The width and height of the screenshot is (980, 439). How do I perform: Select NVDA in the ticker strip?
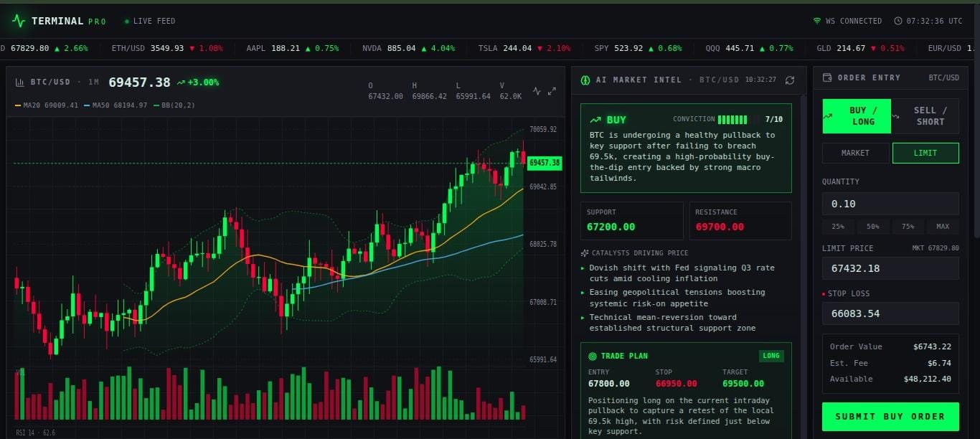click(409, 49)
